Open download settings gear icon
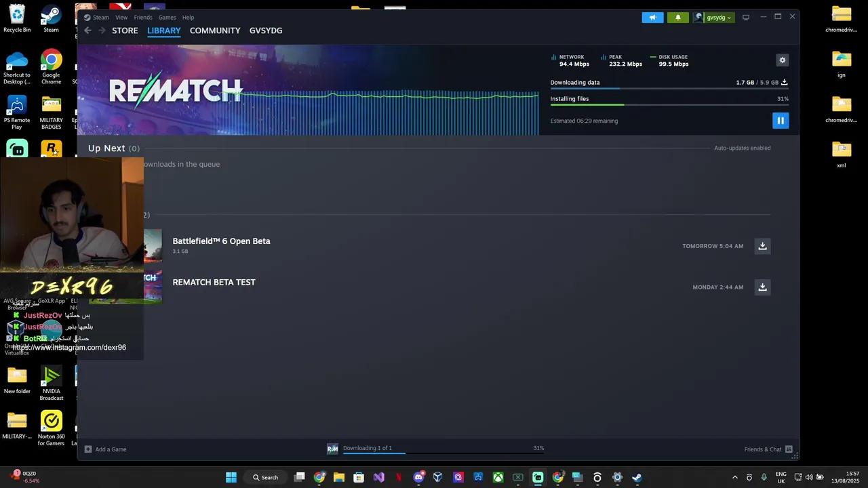The height and width of the screenshot is (488, 868). (x=783, y=60)
